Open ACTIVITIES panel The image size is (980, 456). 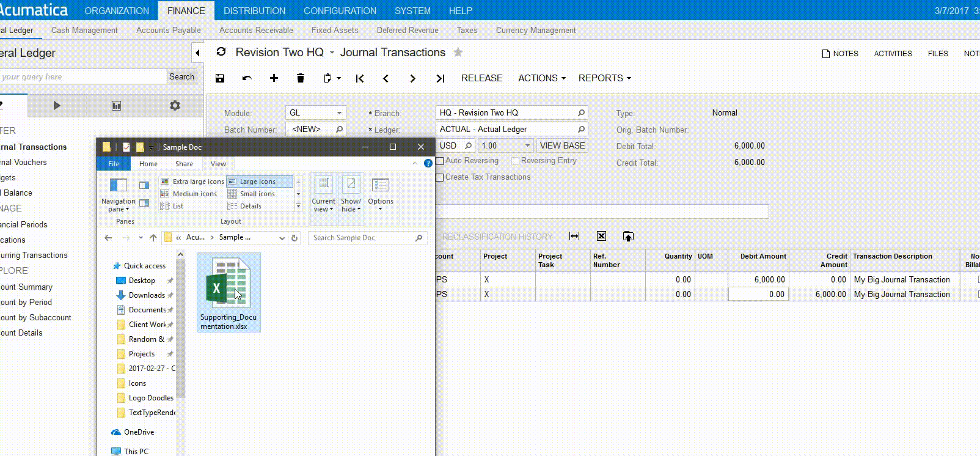[x=893, y=54]
